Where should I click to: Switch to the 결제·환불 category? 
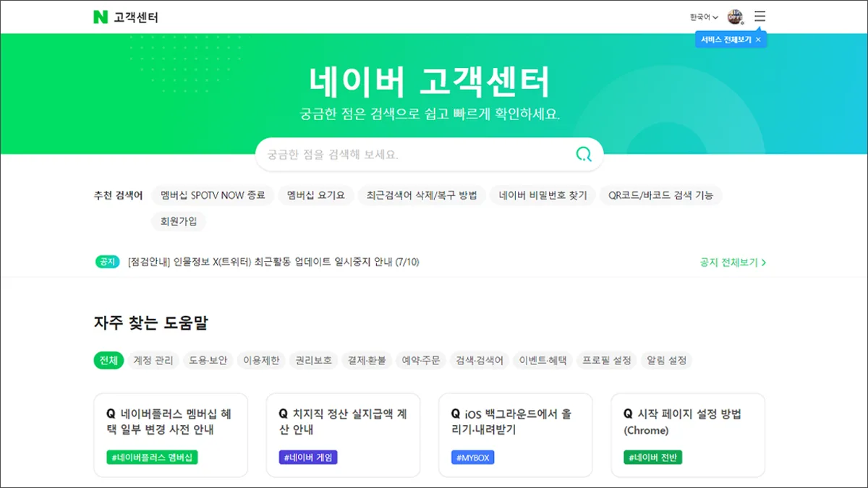pos(367,360)
